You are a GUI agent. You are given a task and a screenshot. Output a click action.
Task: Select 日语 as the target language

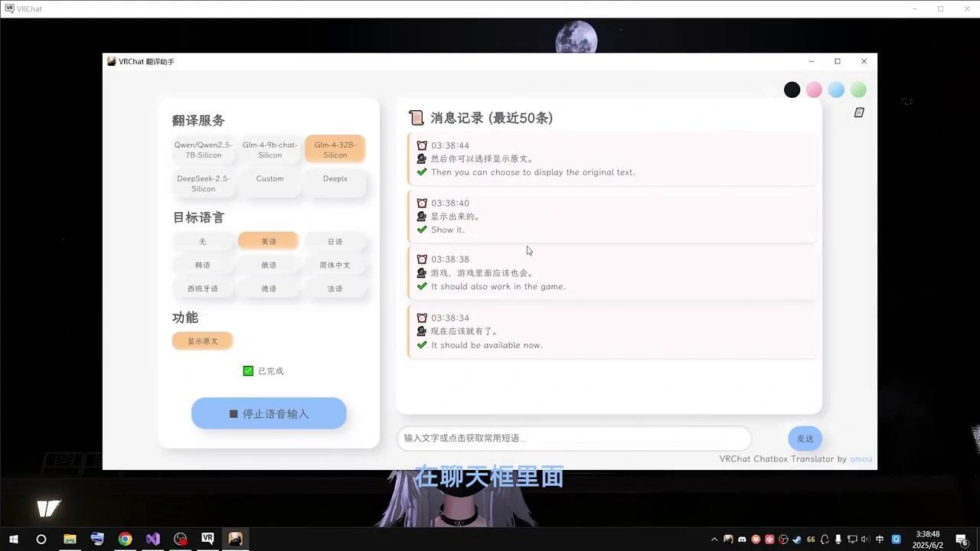click(335, 241)
